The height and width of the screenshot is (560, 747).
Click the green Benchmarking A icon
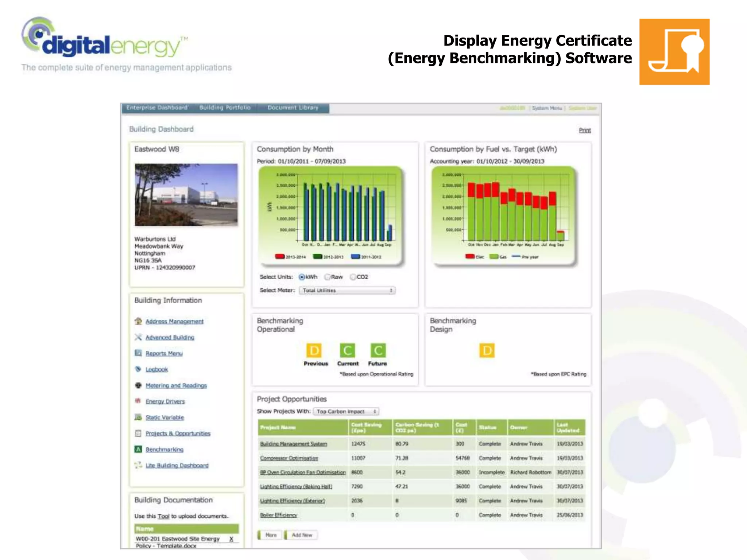[138, 449]
